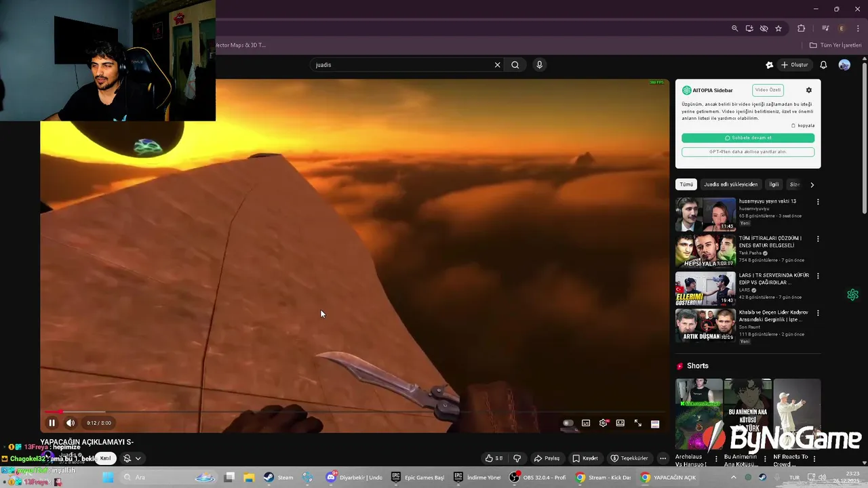
Task: Open the LARS TR SERVERINDA video thumbnail
Action: point(705,289)
